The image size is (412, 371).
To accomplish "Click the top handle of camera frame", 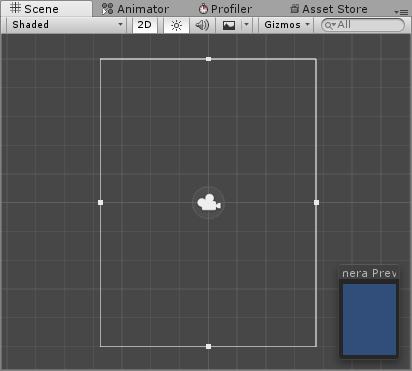I will pos(208,59).
